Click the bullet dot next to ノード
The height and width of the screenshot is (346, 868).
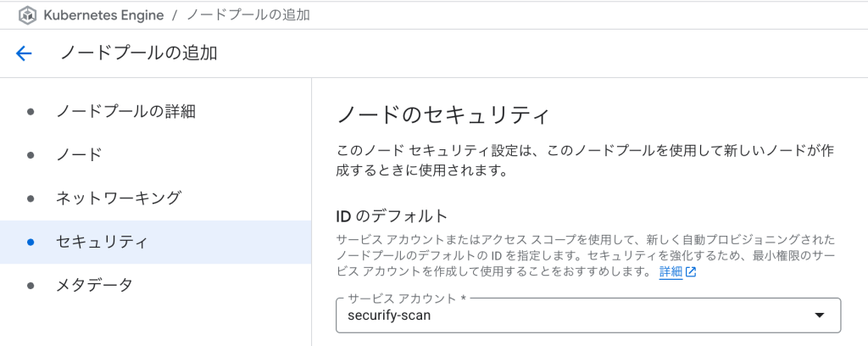pyautogui.click(x=31, y=154)
